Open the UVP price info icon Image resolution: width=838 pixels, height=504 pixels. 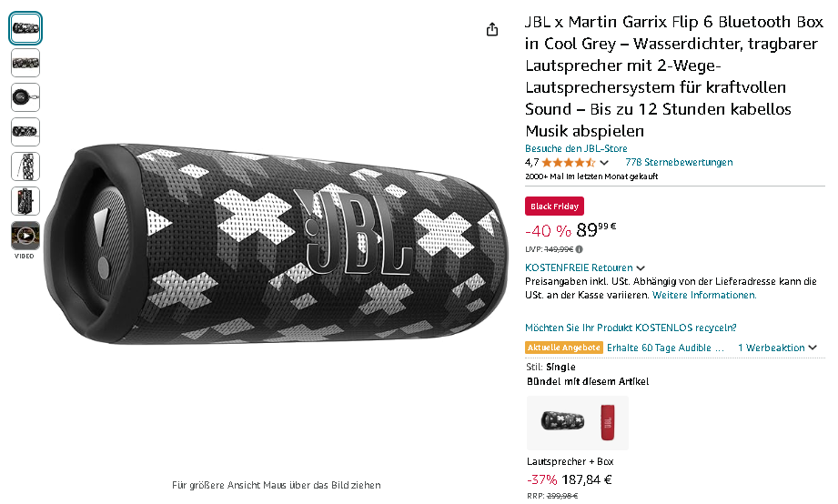[x=580, y=249]
